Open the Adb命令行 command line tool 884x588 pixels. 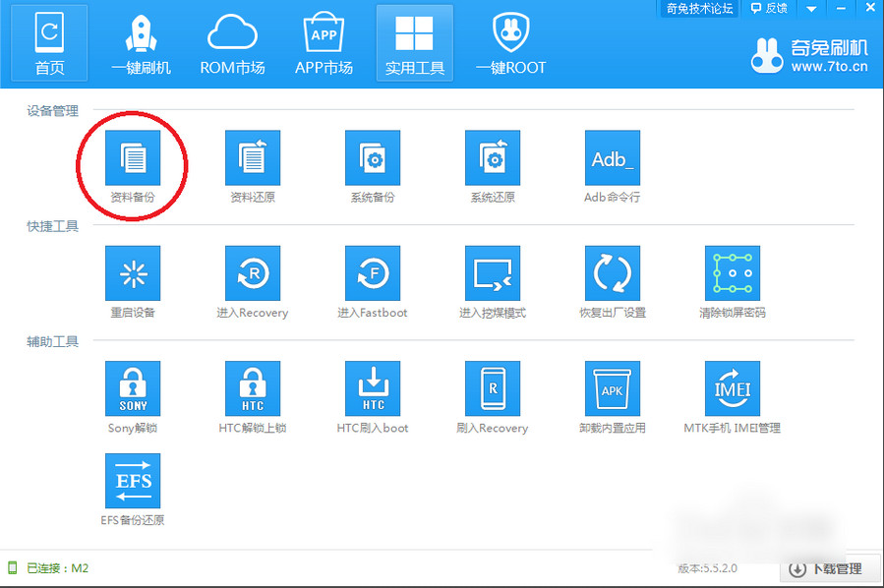pyautogui.click(x=613, y=158)
